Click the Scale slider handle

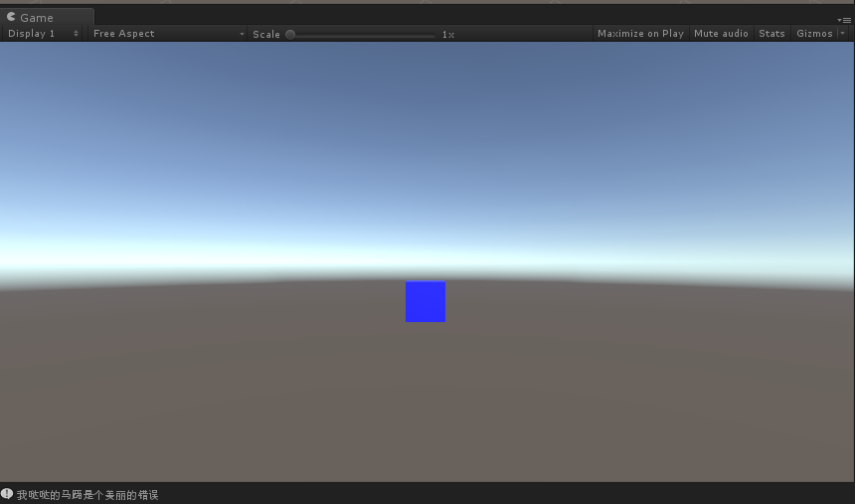point(290,35)
